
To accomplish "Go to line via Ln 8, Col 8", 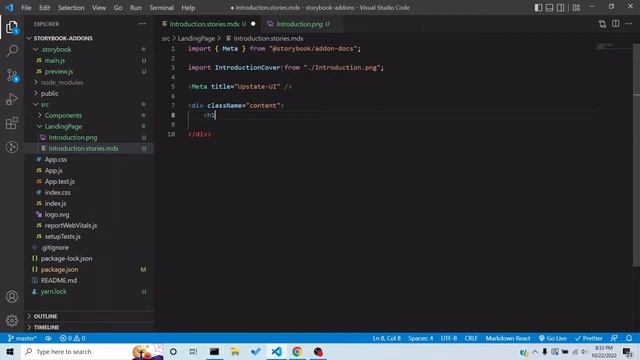I will (x=387, y=338).
